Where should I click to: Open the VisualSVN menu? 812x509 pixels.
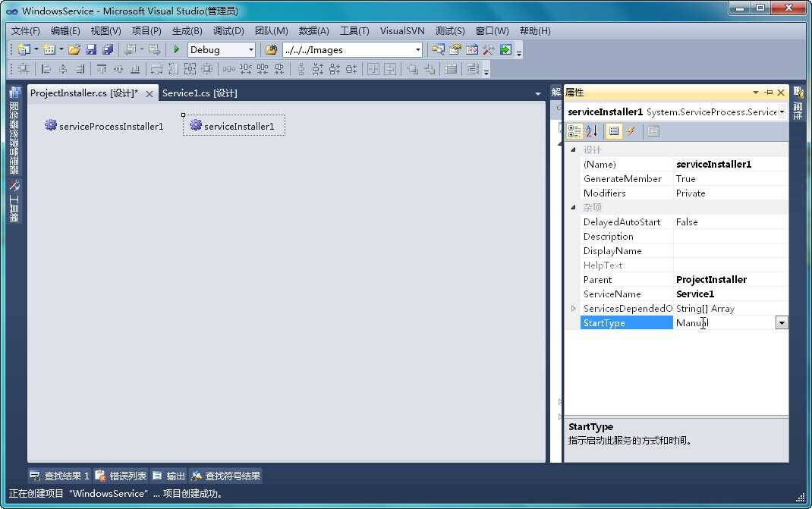[x=402, y=31]
